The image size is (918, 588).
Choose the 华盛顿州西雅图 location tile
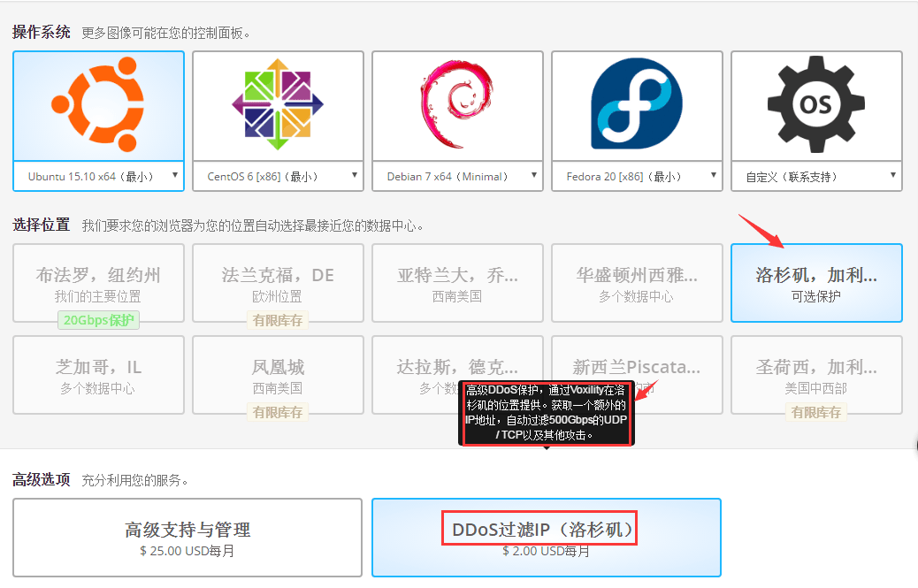click(637, 283)
